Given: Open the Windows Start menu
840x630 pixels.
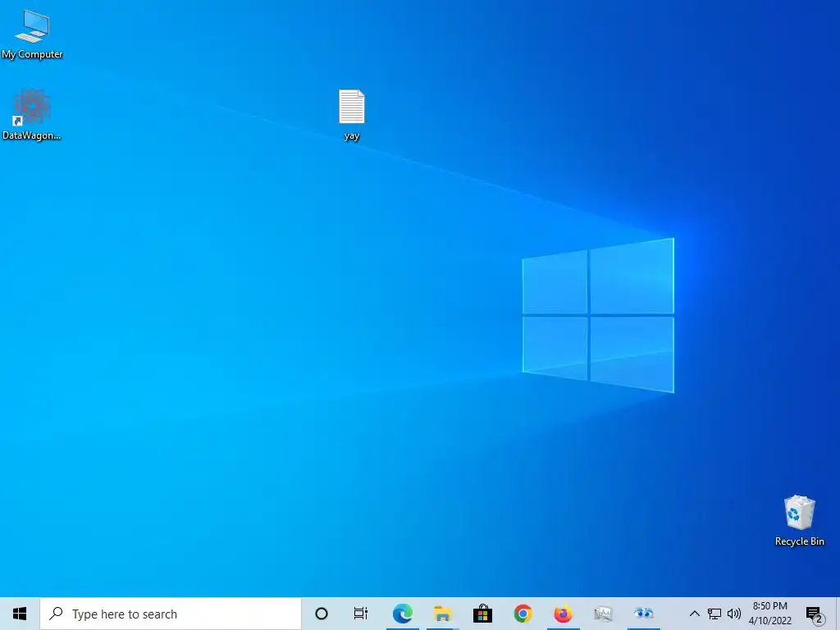Looking at the screenshot, I should 20,614.
